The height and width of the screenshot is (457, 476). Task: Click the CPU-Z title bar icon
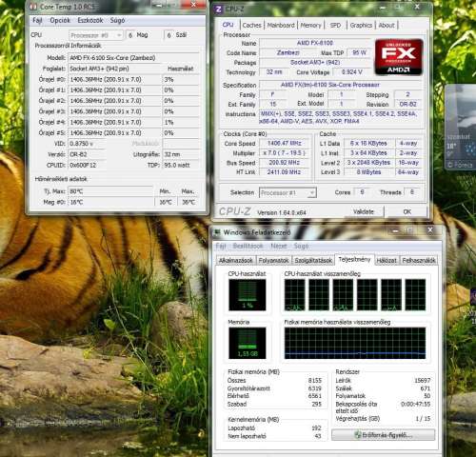[x=218, y=10]
